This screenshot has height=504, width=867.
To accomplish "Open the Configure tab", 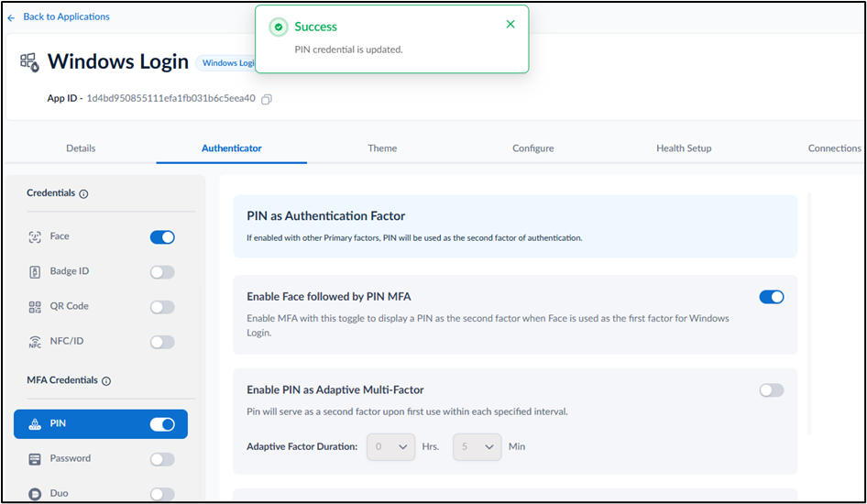I will 533,148.
